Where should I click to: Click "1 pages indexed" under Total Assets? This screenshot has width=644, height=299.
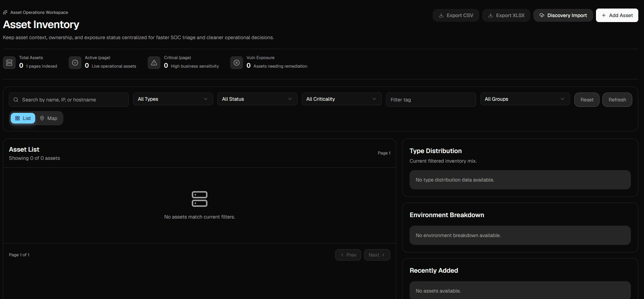42,66
